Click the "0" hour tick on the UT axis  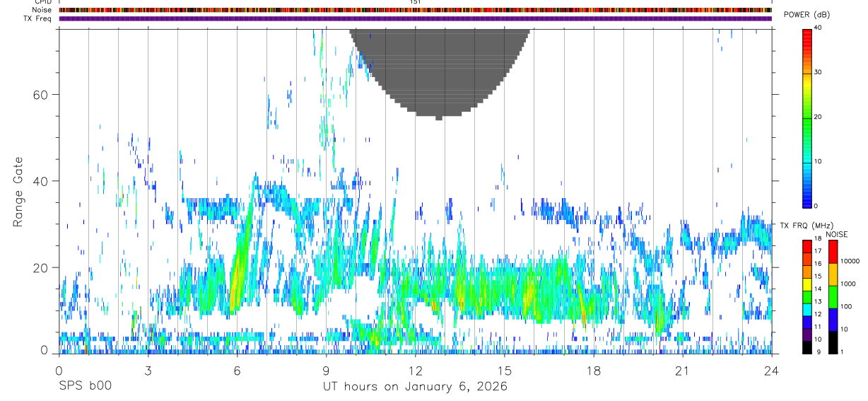coord(59,371)
